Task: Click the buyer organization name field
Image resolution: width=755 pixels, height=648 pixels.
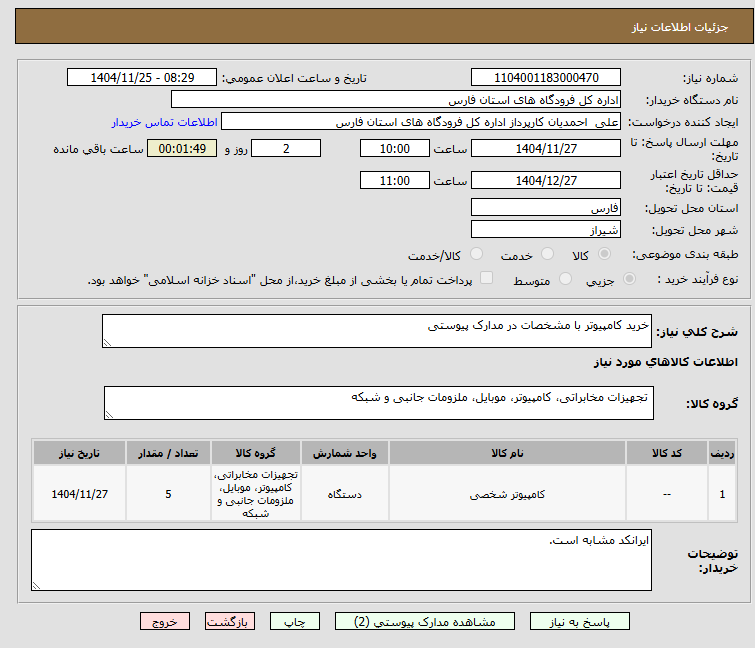Action: pyautogui.click(x=396, y=100)
